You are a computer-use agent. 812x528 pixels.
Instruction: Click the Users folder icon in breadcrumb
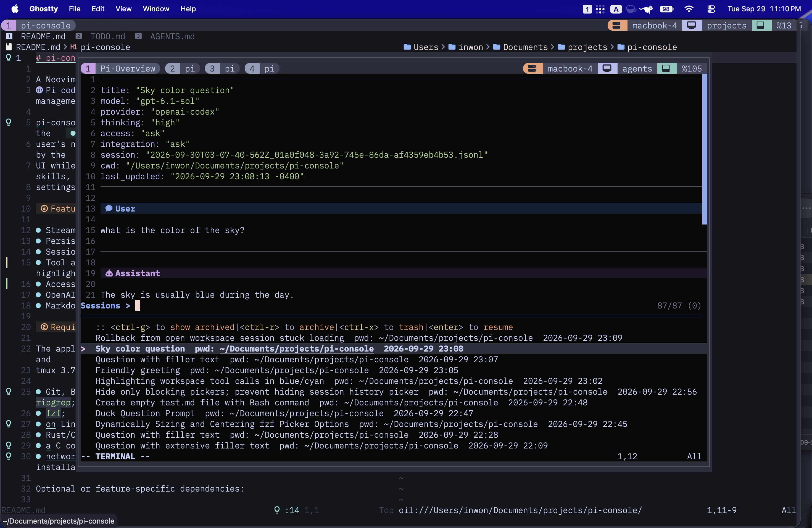407,47
